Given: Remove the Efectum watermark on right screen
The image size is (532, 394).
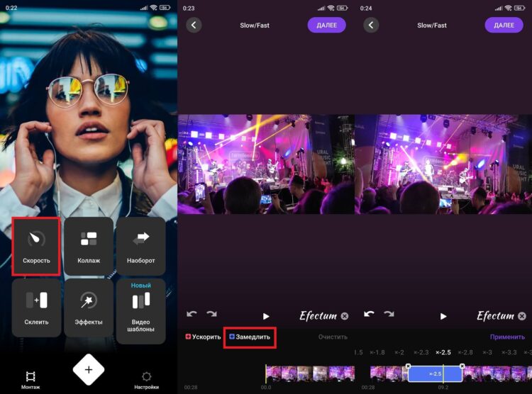Looking at the screenshot, I should (522, 316).
